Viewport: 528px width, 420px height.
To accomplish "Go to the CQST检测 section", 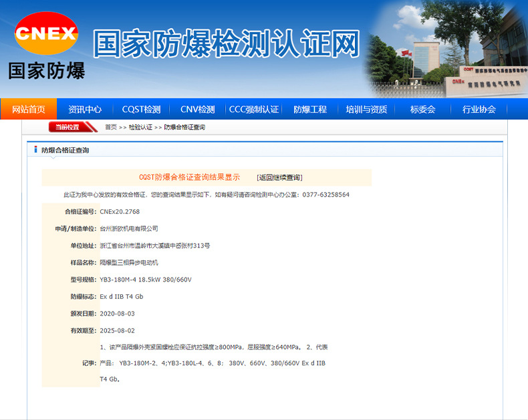I will click(x=141, y=110).
